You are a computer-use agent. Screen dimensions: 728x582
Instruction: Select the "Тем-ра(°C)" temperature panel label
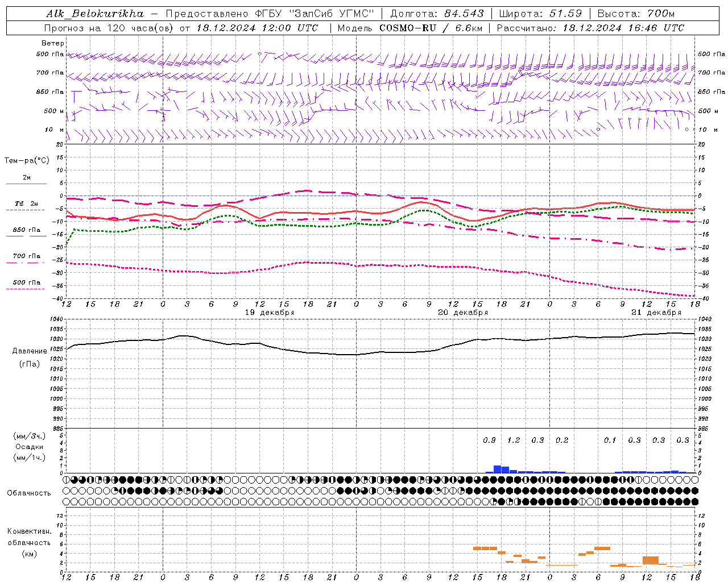[x=27, y=161]
